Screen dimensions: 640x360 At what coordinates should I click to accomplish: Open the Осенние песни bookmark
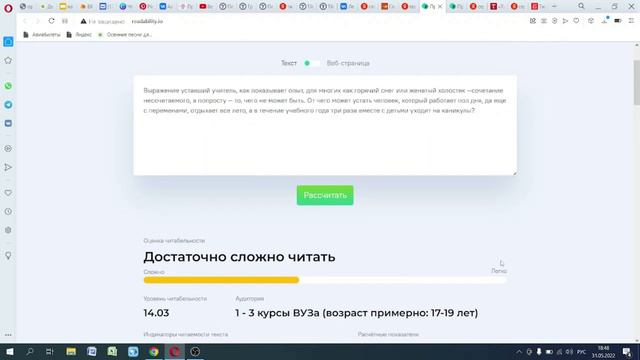point(125,35)
